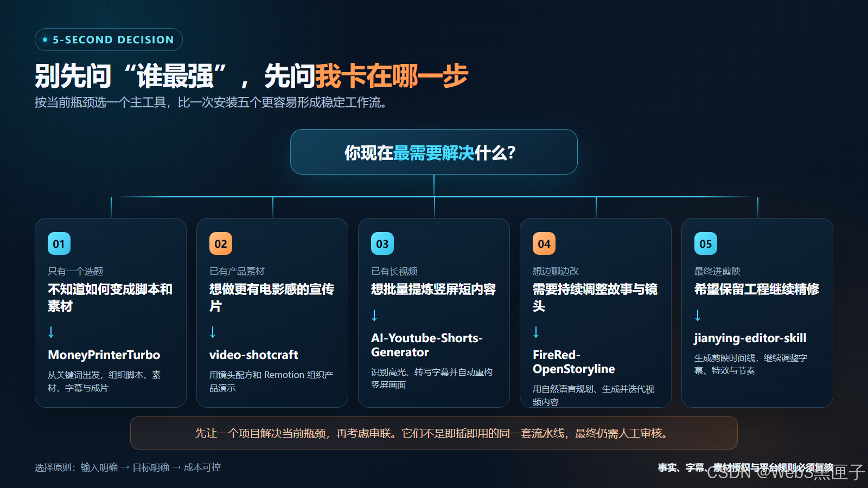Click the heading 需要持续调整故事与镜头
The width and height of the screenshot is (868, 488).
coord(595,298)
